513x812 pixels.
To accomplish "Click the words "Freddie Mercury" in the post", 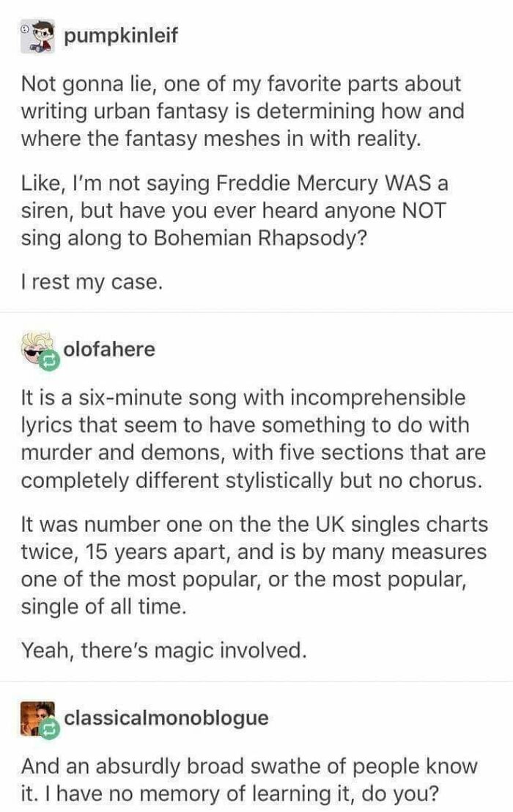I will pos(298,183).
